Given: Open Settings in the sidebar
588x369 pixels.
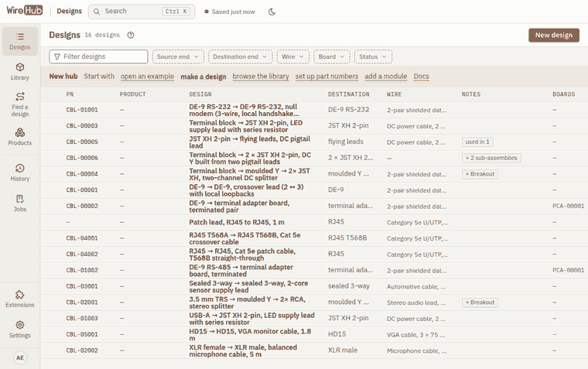Looking at the screenshot, I should (x=20, y=330).
